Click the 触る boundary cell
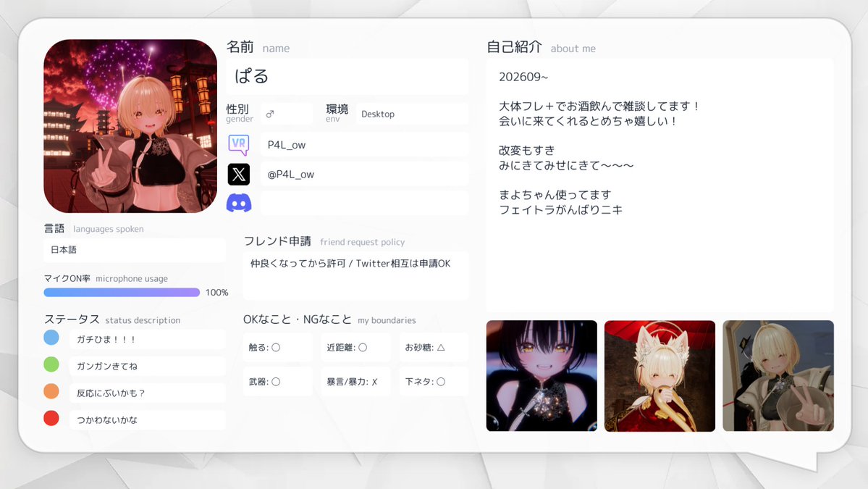The width and height of the screenshot is (868, 489). click(x=277, y=348)
